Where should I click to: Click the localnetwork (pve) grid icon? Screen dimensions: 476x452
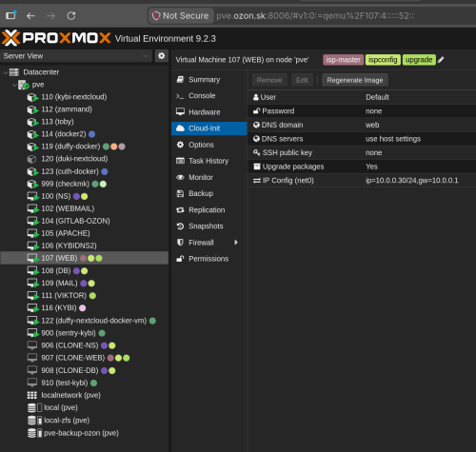(x=31, y=395)
